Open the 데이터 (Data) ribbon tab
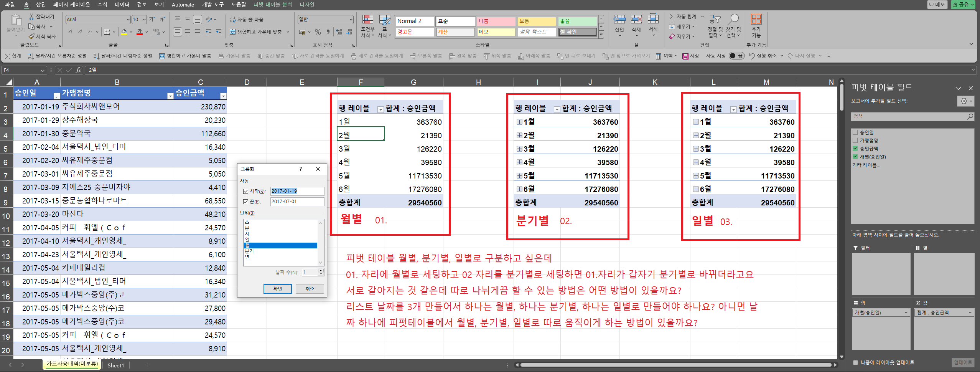The width and height of the screenshot is (980, 372). (x=122, y=5)
